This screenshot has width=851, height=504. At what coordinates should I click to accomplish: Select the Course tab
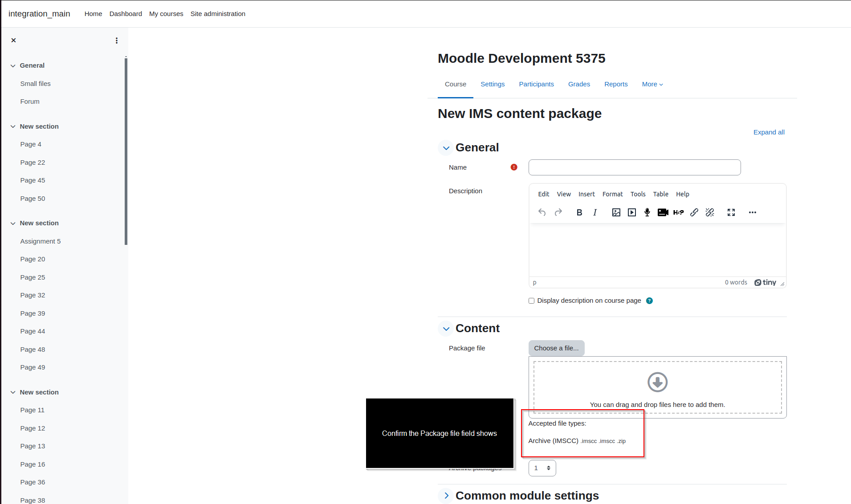click(x=456, y=84)
